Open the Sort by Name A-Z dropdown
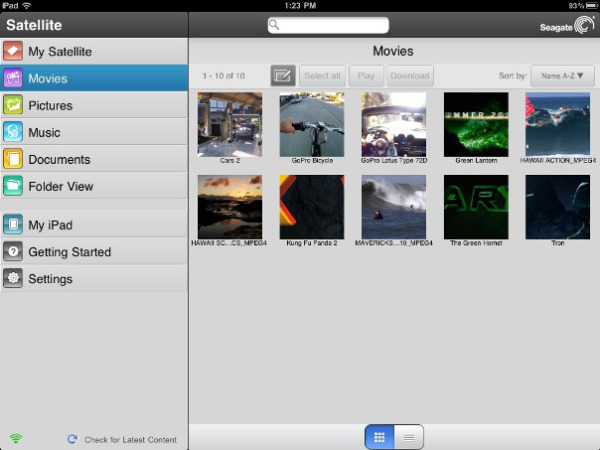The height and width of the screenshot is (450, 600). 562,76
